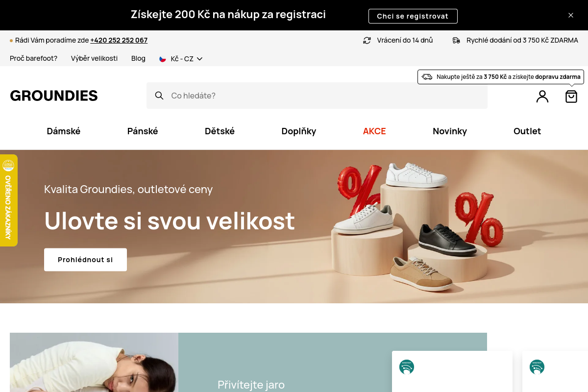Screen dimensions: 588x392
Task: Call the +420 252 252 067 link
Action: [x=119, y=40]
